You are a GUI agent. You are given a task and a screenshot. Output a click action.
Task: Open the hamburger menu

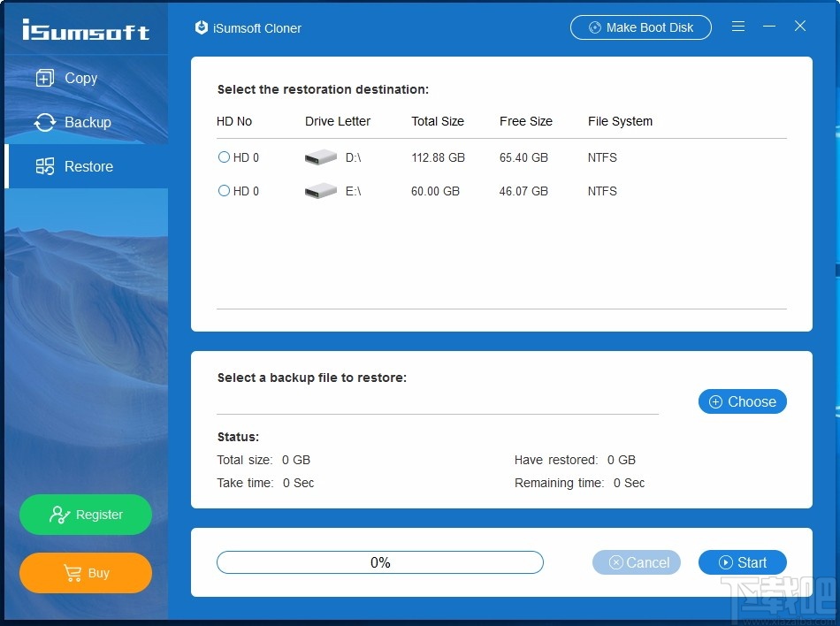coord(738,27)
